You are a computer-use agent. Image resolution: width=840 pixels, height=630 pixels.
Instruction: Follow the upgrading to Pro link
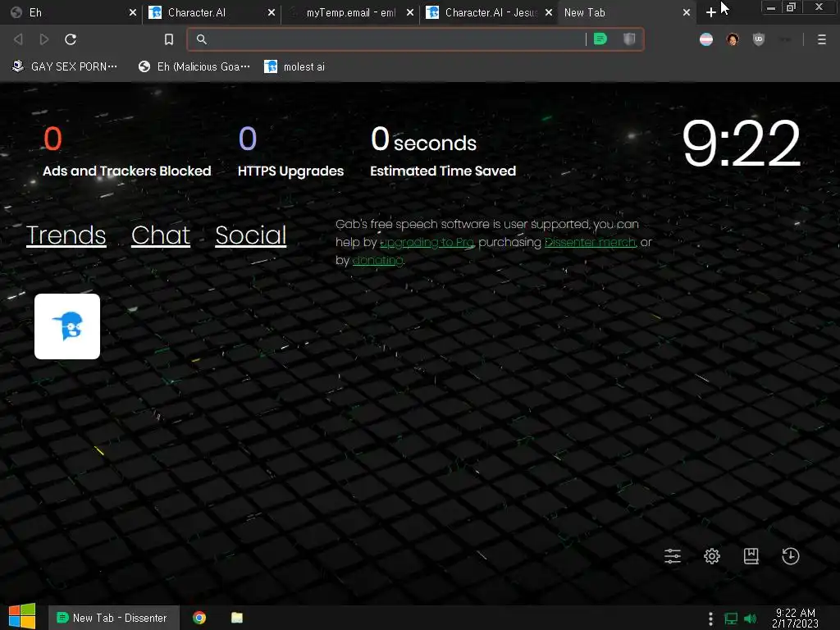coord(427,242)
